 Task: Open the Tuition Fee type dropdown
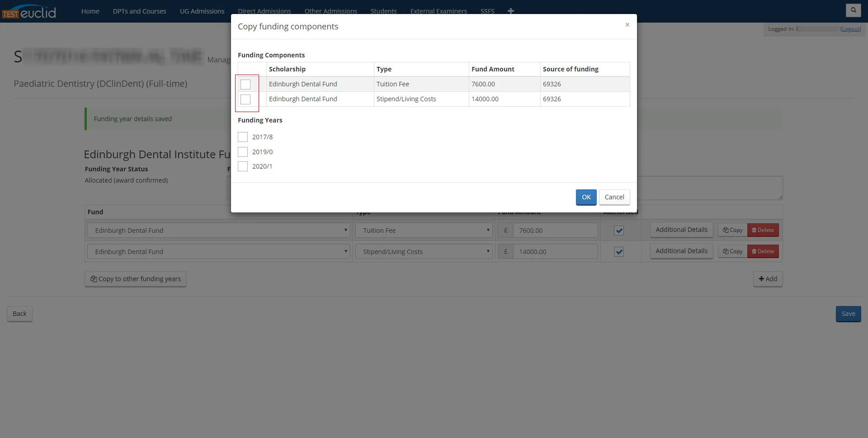pos(424,230)
